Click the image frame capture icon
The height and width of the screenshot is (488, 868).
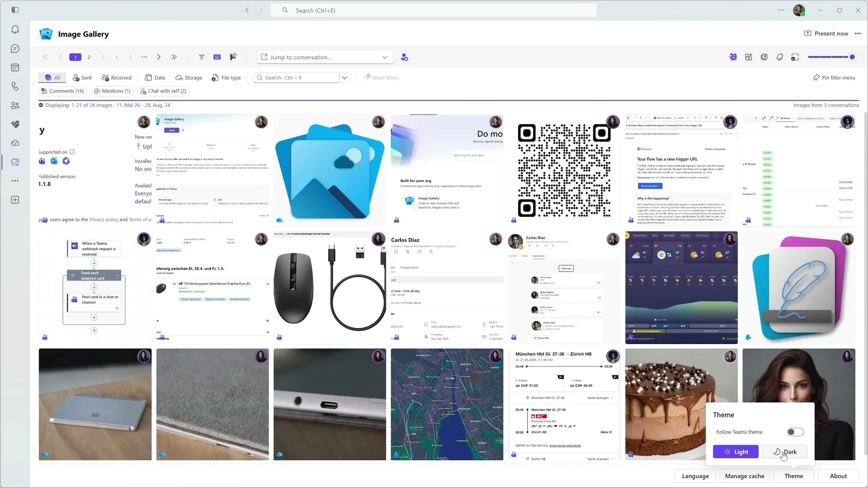(795, 57)
